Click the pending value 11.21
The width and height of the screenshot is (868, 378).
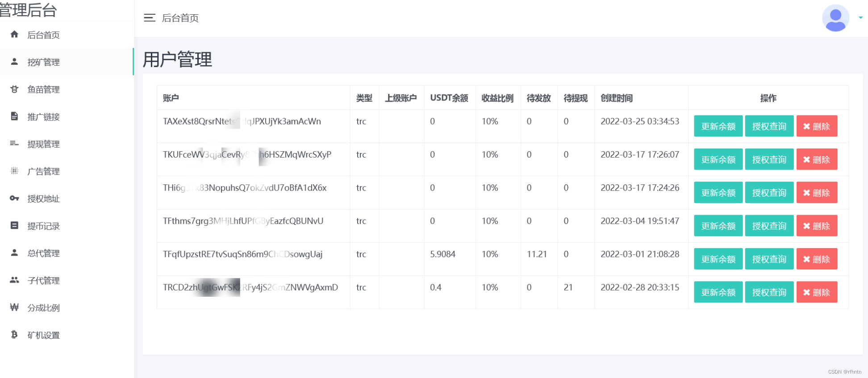(x=537, y=254)
